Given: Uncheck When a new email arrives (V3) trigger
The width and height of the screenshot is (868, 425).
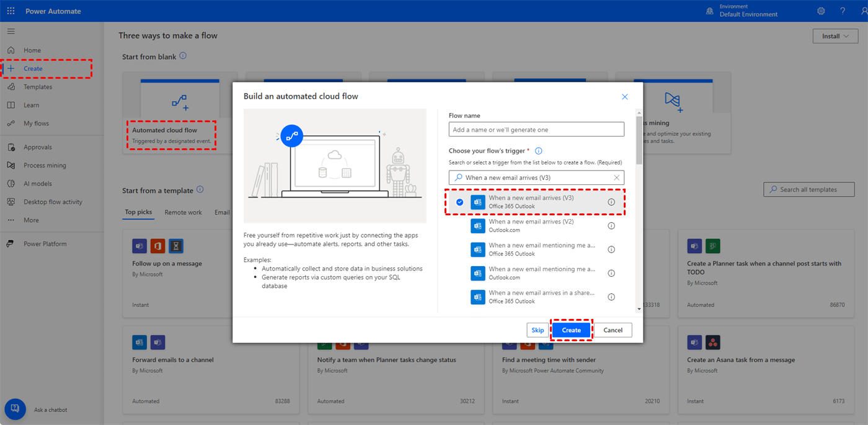Looking at the screenshot, I should click(x=459, y=202).
